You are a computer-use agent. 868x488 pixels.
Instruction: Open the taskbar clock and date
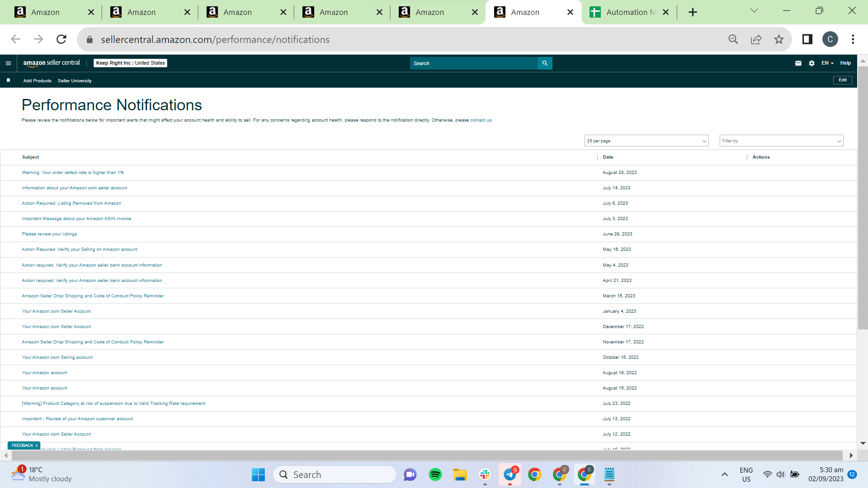(x=826, y=474)
